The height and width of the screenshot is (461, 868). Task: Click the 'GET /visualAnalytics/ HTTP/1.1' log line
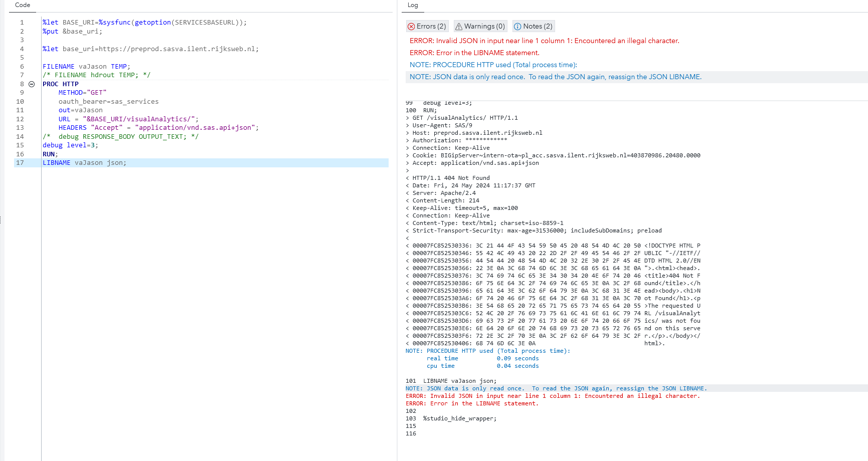461,117
